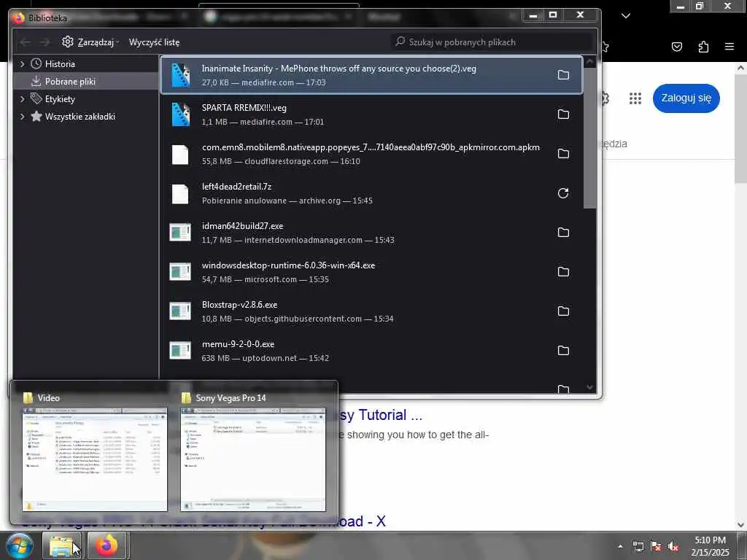Open Firefox extensions puzzle icon
Viewport: 747px width, 560px height.
(x=703, y=47)
